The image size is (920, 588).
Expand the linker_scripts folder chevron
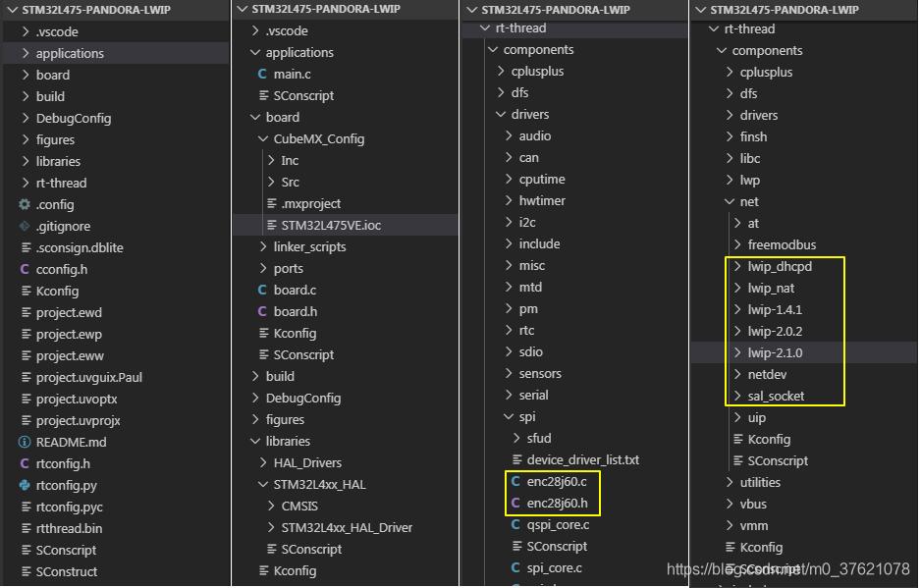coord(263,247)
